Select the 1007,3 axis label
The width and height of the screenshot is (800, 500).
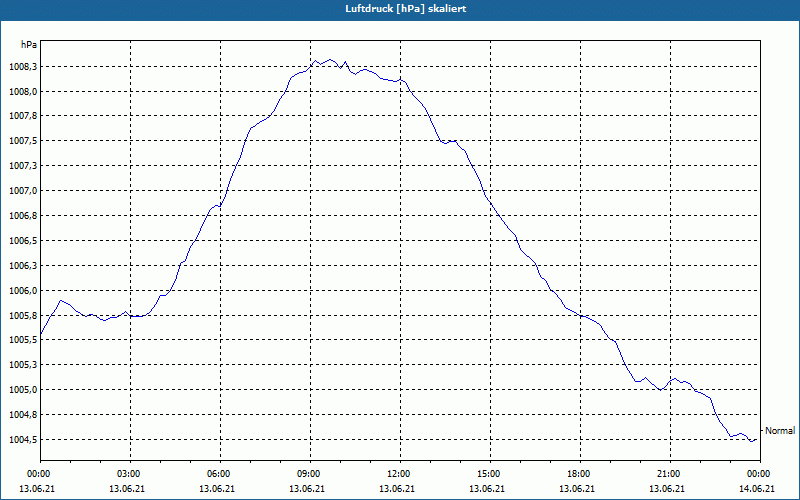[x=23, y=166]
